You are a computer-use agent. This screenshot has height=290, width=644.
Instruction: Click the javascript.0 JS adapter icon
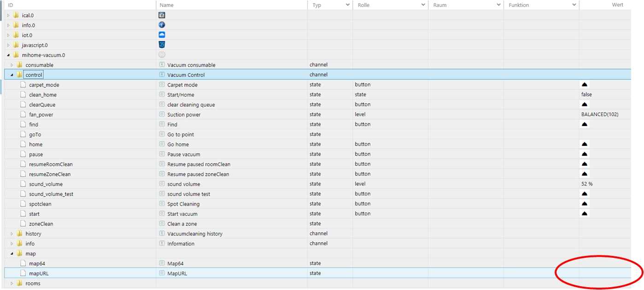point(162,45)
